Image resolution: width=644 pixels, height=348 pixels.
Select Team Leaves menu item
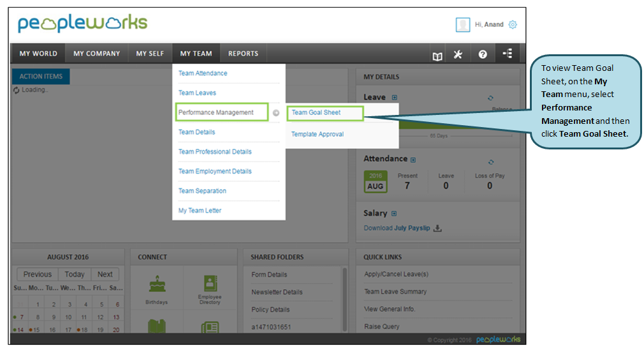tap(197, 93)
